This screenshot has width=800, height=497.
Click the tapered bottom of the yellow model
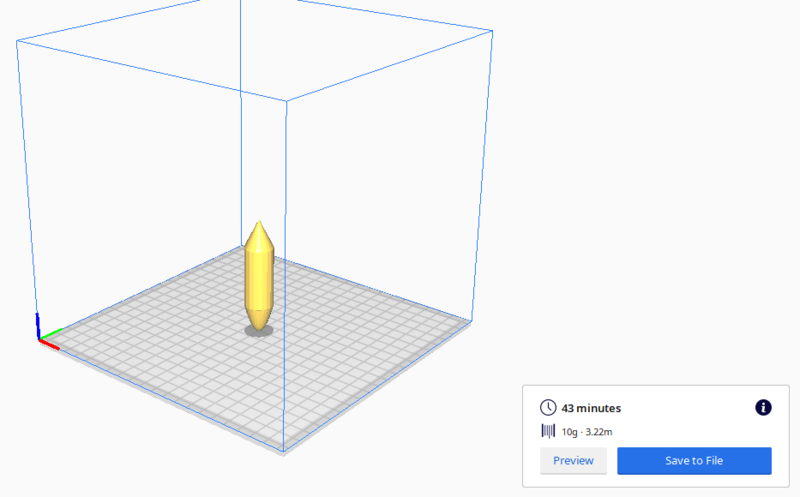click(258, 318)
